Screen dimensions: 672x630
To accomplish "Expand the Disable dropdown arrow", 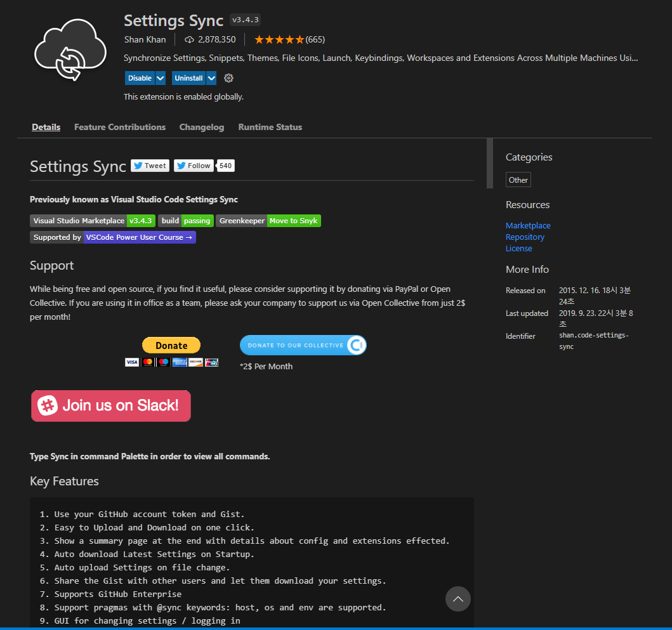I will [161, 78].
